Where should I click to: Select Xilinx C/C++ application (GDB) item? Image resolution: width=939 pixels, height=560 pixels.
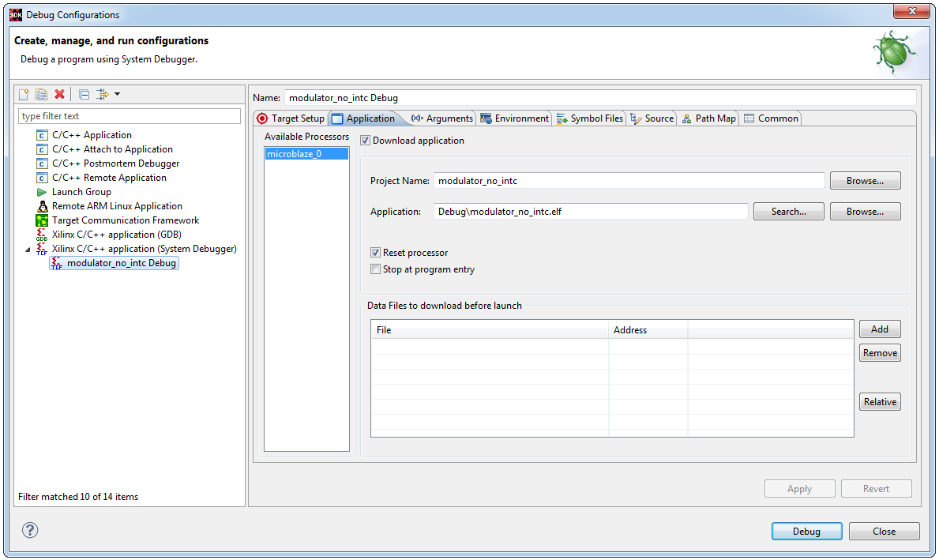pyautogui.click(x=116, y=235)
